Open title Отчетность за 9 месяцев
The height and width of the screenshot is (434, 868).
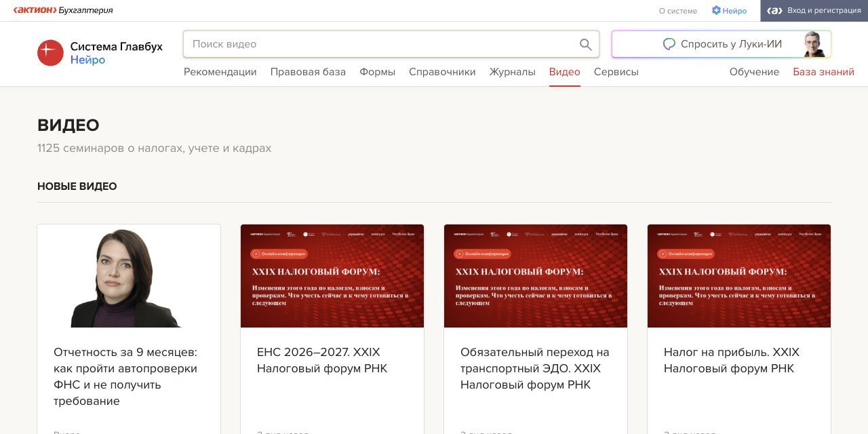125,377
